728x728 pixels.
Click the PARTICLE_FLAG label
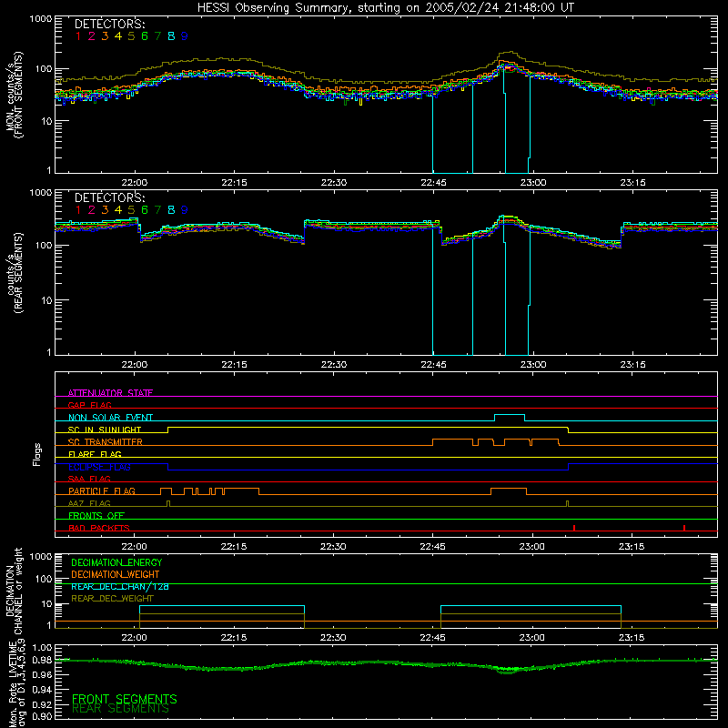tap(102, 491)
